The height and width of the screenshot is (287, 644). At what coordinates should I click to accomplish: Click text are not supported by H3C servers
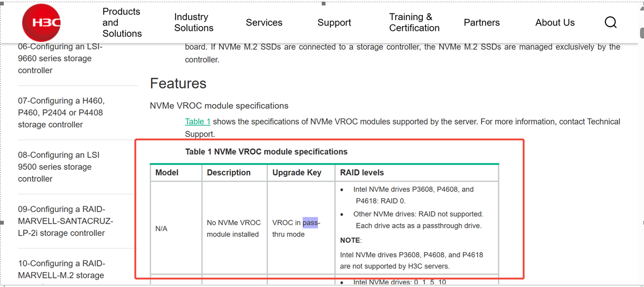(395, 266)
